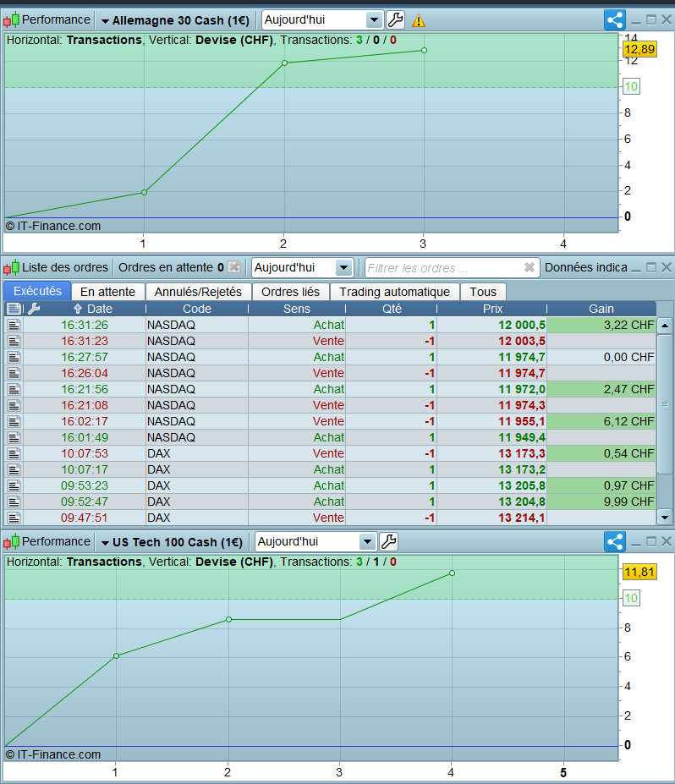Image resolution: width=675 pixels, height=784 pixels.
Task: Open wrench settings in US Tech 100 panel
Action: point(389,541)
